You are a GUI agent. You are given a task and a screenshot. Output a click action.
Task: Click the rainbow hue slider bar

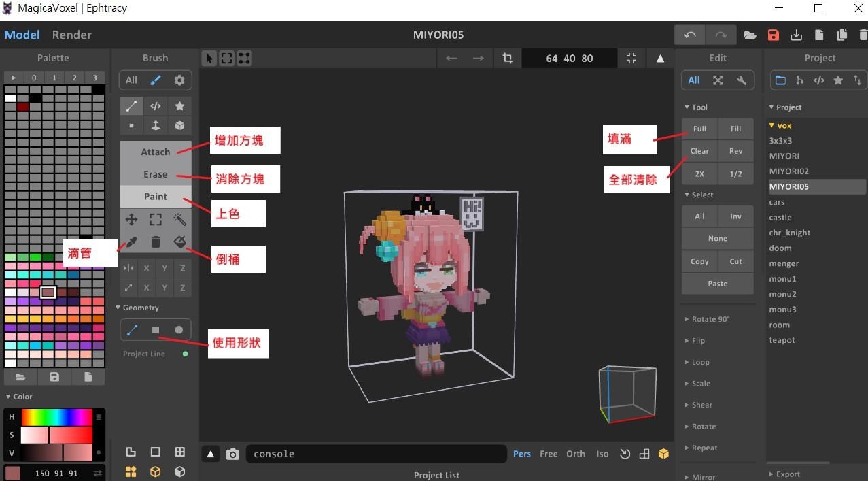click(56, 417)
